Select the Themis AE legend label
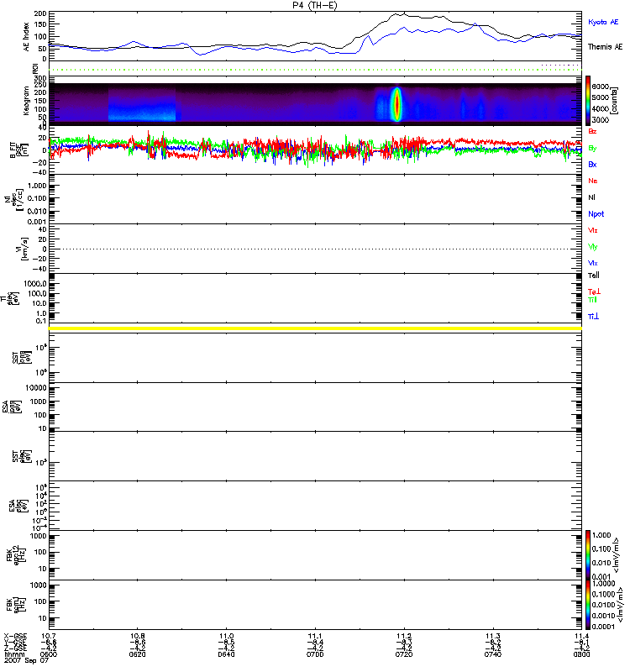This screenshot has width=630, height=672. pos(605,47)
